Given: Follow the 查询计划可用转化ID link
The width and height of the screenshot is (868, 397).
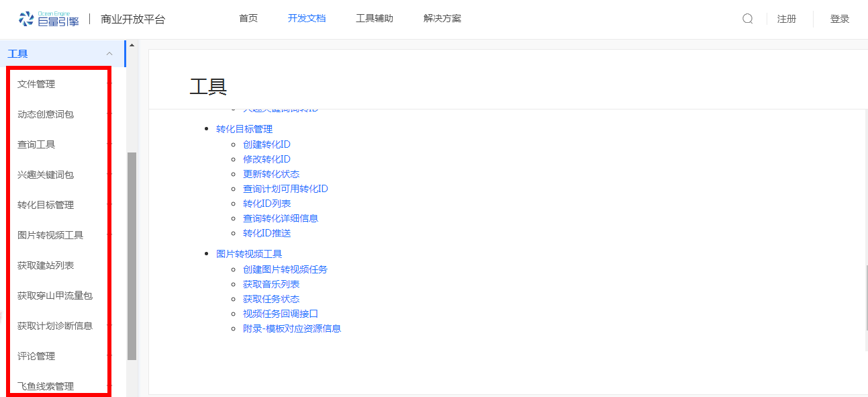Looking at the screenshot, I should pos(285,189).
